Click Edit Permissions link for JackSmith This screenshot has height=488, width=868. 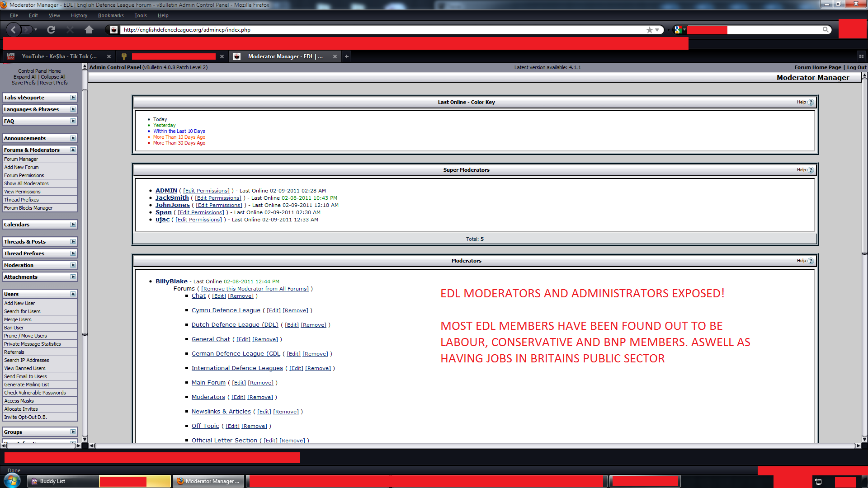pyautogui.click(x=218, y=198)
